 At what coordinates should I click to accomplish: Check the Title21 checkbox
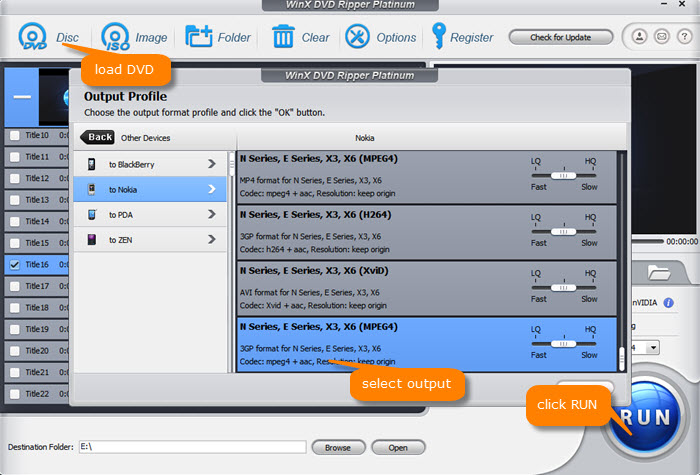(x=15, y=372)
